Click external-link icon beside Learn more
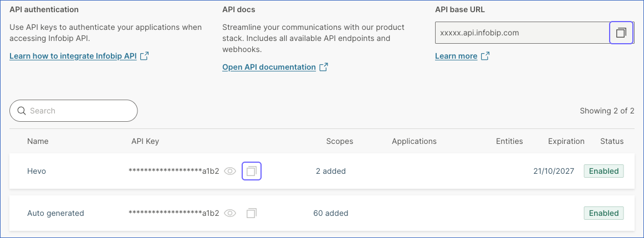 coord(485,56)
